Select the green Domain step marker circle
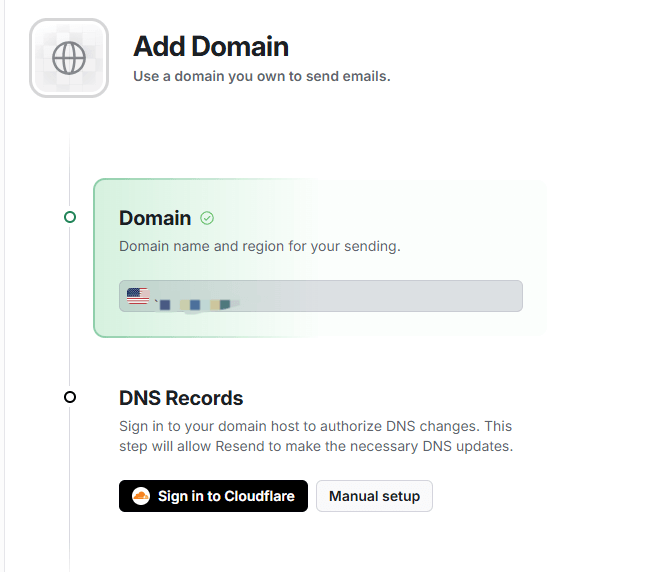This screenshot has width=667, height=572. pyautogui.click(x=70, y=217)
